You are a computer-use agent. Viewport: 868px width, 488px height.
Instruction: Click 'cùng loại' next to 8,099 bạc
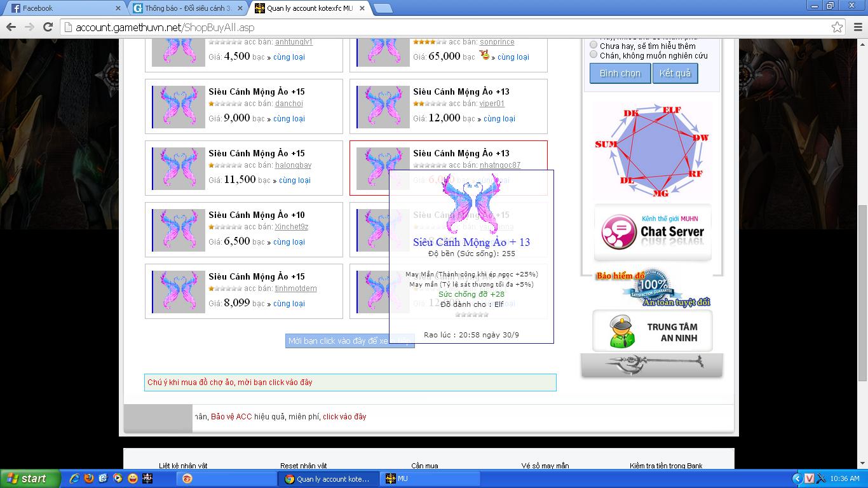click(x=289, y=304)
